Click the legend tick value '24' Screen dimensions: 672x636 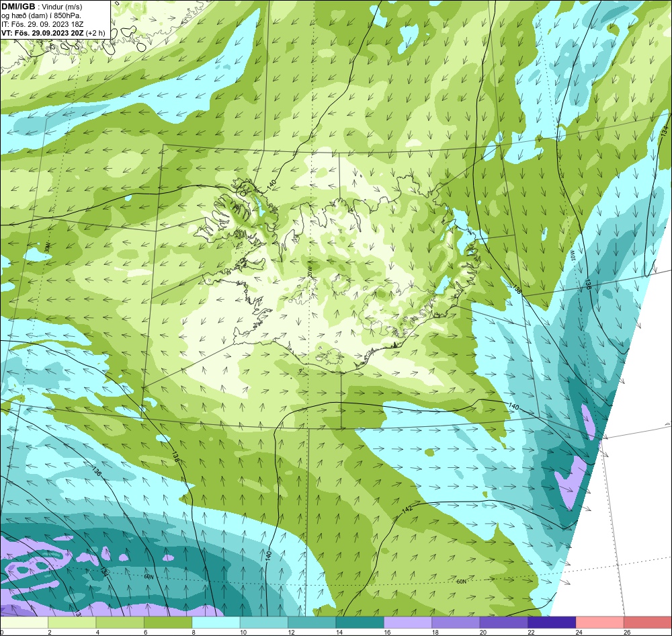pos(579,632)
